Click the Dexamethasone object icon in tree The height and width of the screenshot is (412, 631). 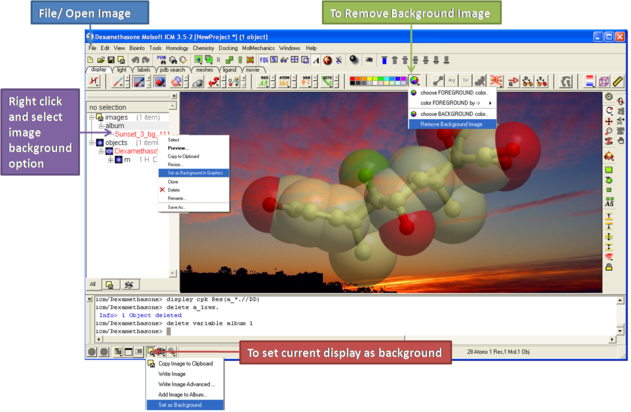[x=109, y=151]
